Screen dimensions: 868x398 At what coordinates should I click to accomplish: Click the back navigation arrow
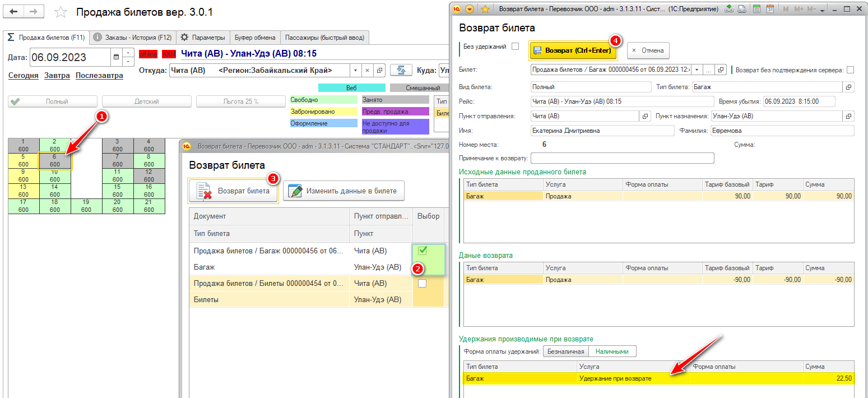click(14, 12)
